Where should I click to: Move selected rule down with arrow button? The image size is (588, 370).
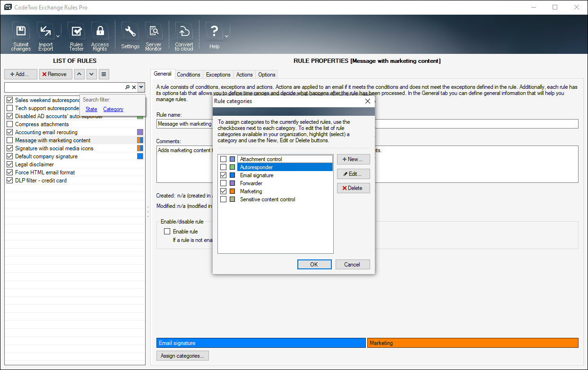click(92, 74)
